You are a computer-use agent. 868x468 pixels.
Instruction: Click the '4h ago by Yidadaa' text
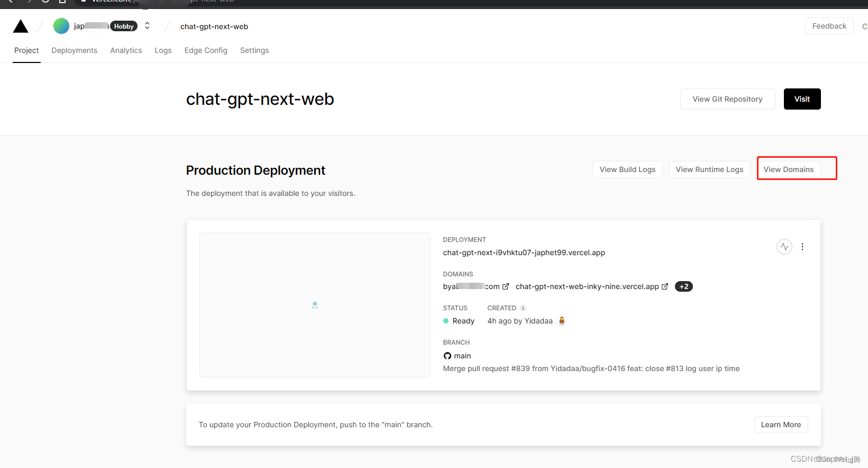coord(520,321)
